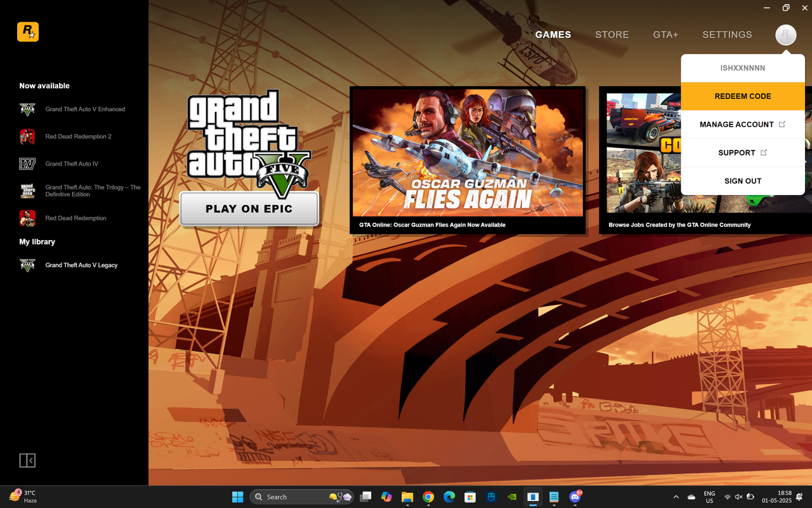Click the Red Dead Redemption 2 game icon

[27, 137]
